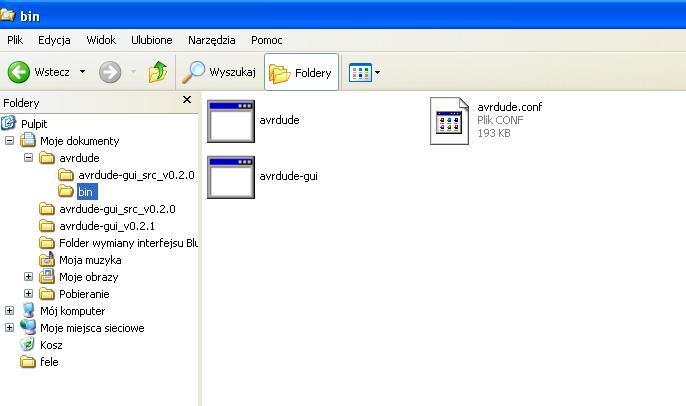Image resolution: width=686 pixels, height=406 pixels.
Task: Expand the Moje miejsca sieciowe node
Action: tap(9, 328)
